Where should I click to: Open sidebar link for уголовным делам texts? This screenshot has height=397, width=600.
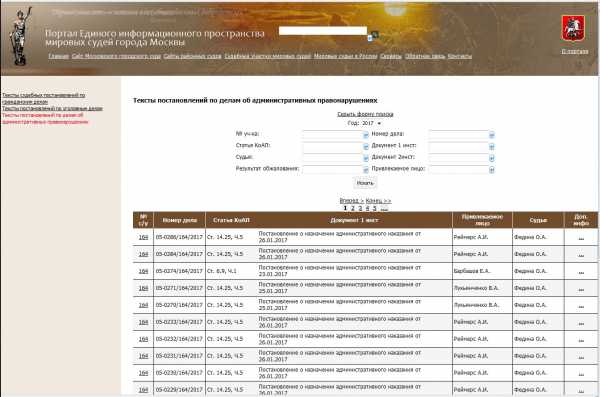pos(52,108)
